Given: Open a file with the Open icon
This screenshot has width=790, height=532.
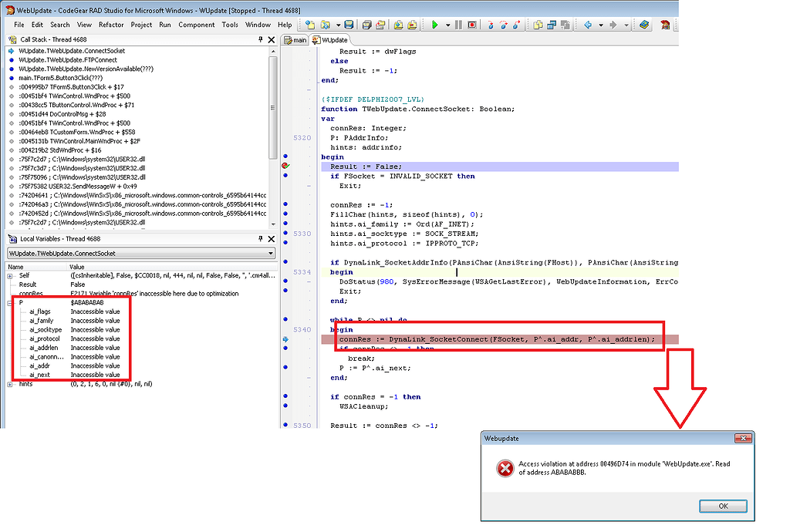Looking at the screenshot, I should pos(326,25).
